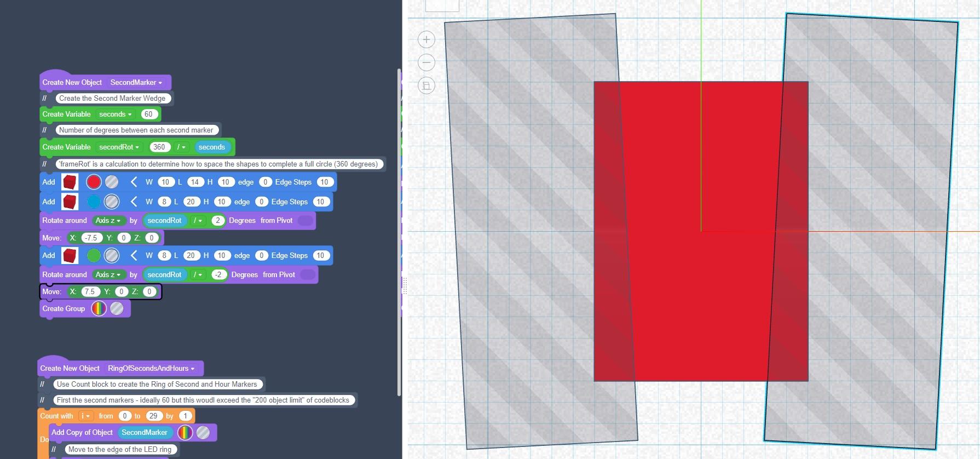The width and height of the screenshot is (980, 459).
Task: Collapse parameters arrow on blue Add block
Action: click(x=134, y=202)
